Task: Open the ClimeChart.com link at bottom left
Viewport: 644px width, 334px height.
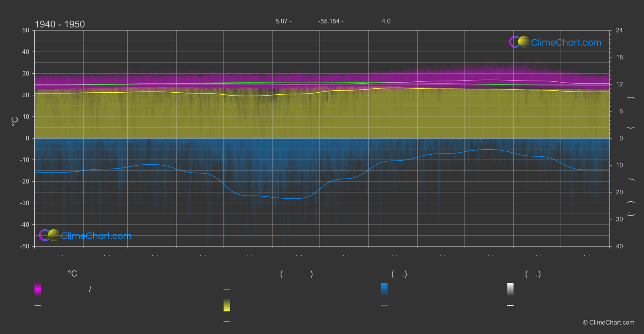Action: 96,236
